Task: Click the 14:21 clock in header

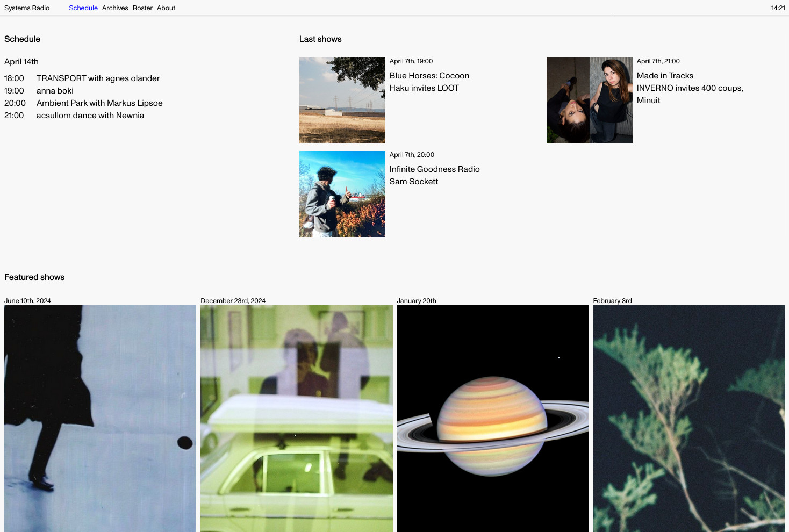Action: [778, 8]
